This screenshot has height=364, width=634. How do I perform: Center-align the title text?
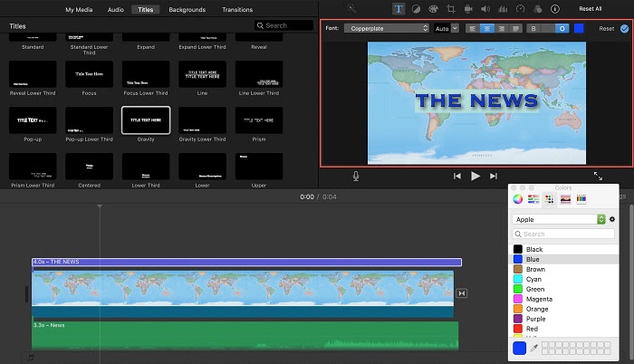(x=487, y=29)
